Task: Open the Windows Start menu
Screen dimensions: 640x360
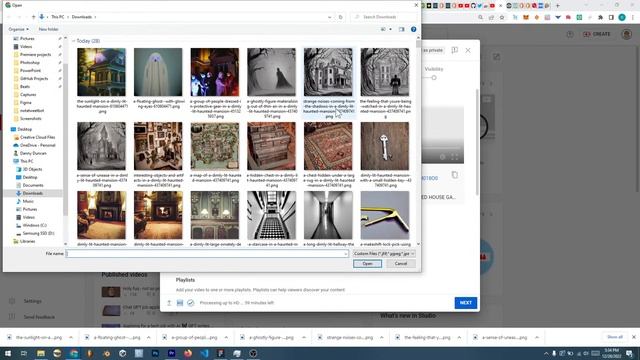Action: 8,353
